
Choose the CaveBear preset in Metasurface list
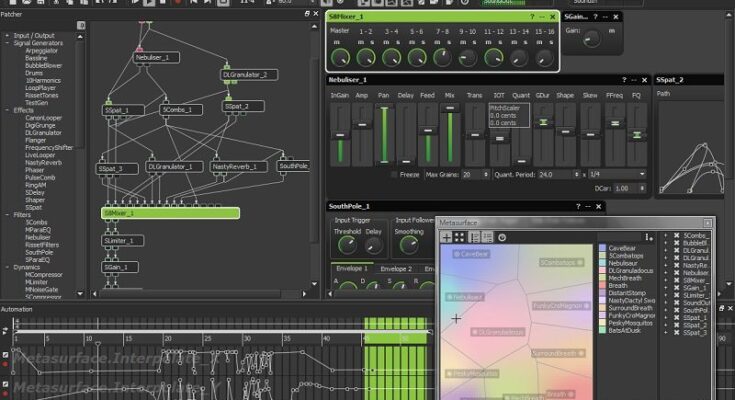(x=621, y=248)
